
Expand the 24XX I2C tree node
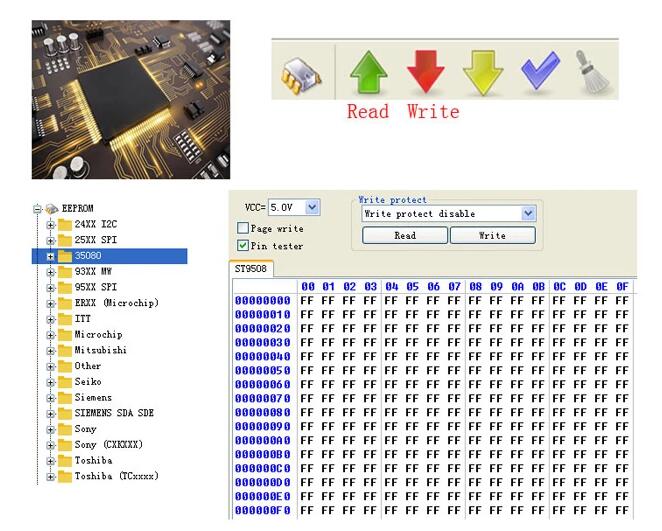(50, 225)
